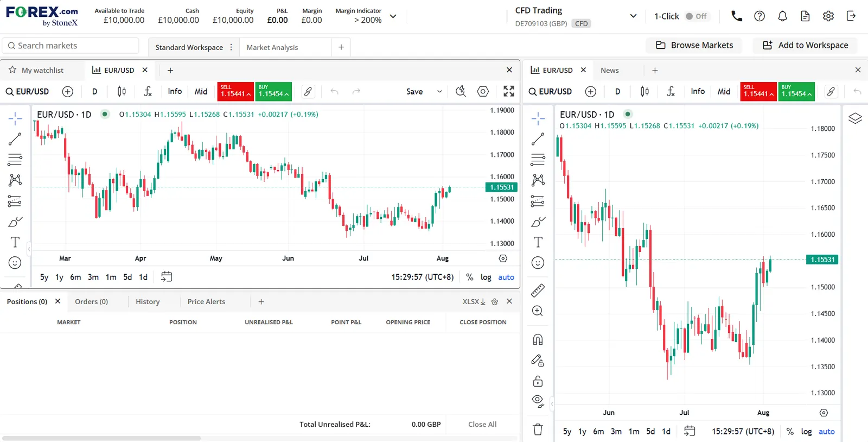The width and height of the screenshot is (868, 442).
Task: Open Standard Workspace options menu
Action: tap(231, 47)
